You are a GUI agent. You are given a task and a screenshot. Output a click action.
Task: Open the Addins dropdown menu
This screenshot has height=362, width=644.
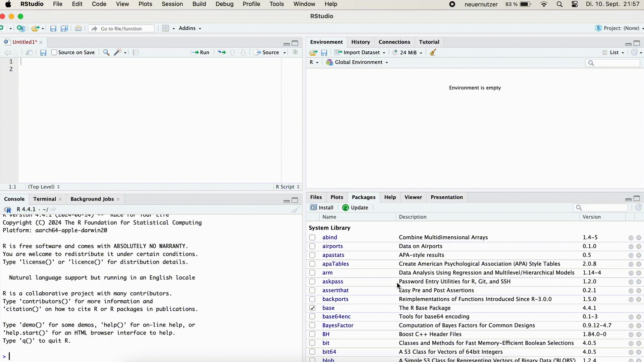tap(190, 28)
